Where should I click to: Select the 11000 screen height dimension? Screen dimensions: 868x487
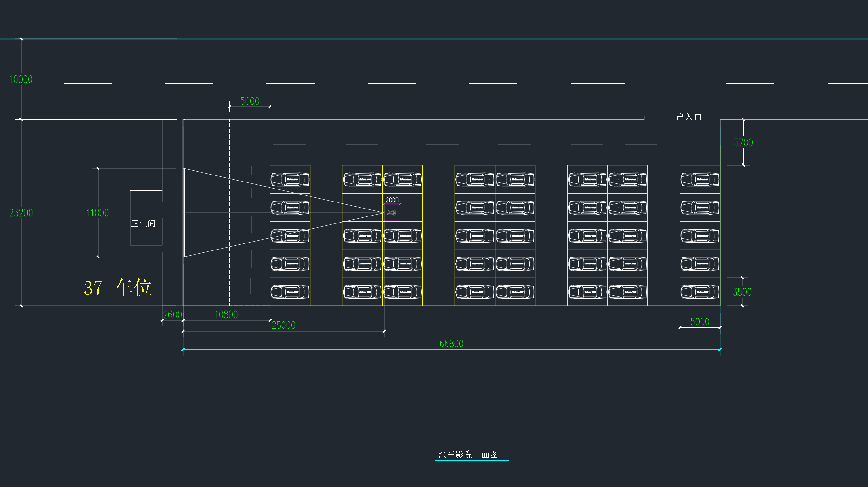[98, 213]
